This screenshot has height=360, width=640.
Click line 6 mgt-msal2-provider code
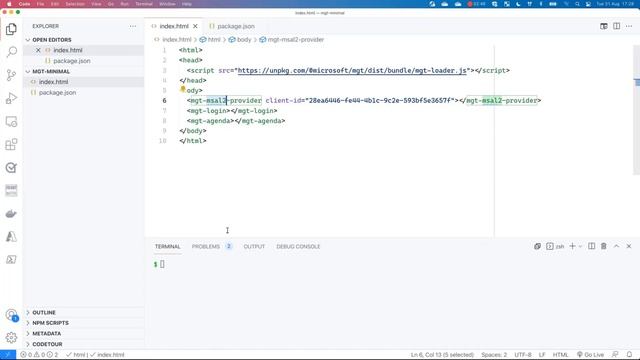364,100
